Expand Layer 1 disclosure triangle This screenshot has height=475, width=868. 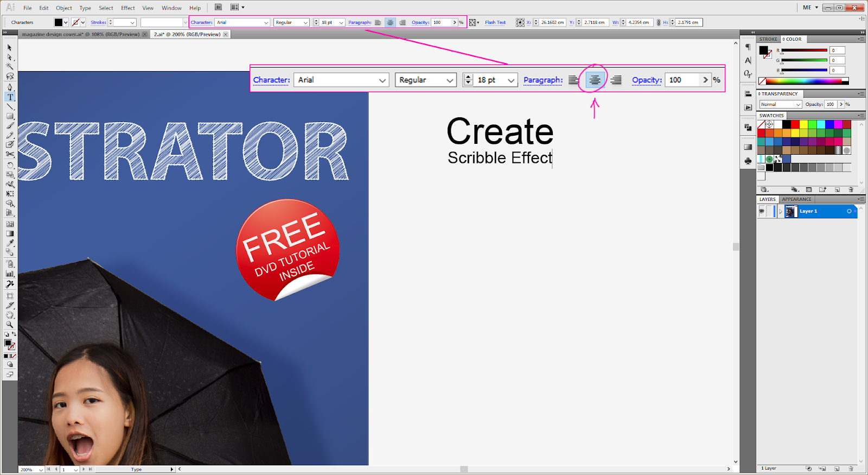pyautogui.click(x=780, y=211)
